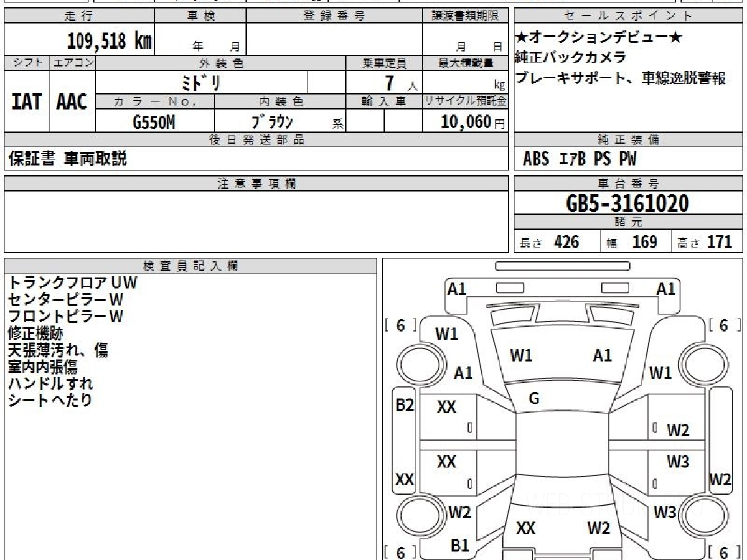747x560 pixels.
Task: Click inside the empty 注意事項欄 notes box
Action: [256, 222]
